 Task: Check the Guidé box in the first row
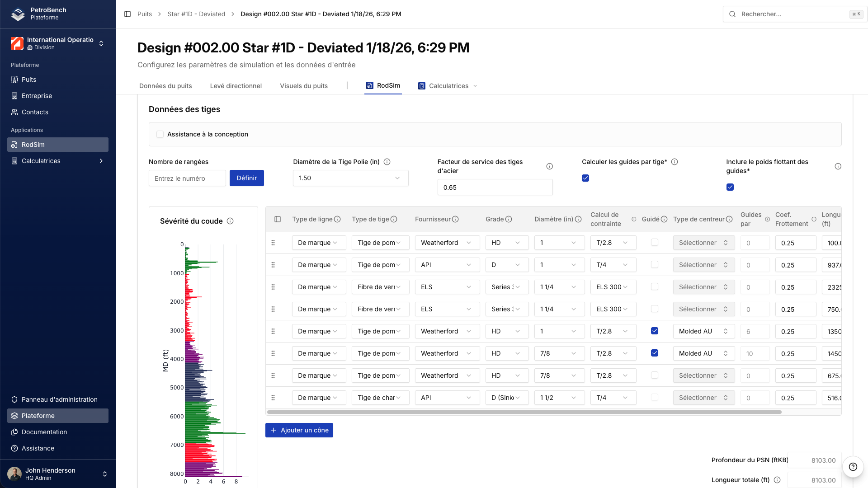click(654, 243)
